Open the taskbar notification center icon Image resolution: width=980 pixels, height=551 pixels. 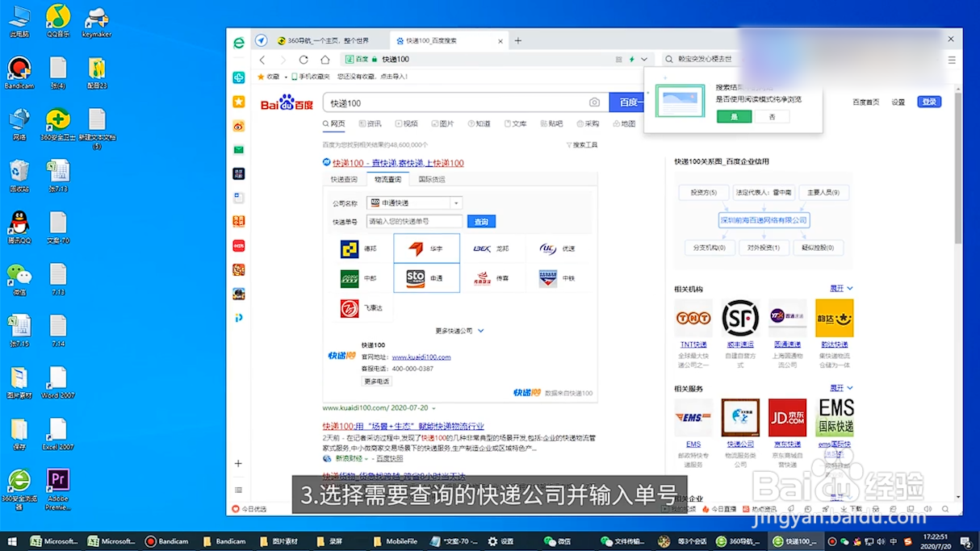pos(966,541)
